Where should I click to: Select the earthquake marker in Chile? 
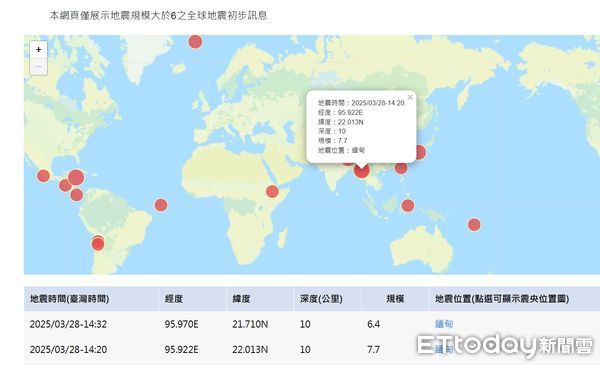point(98,243)
